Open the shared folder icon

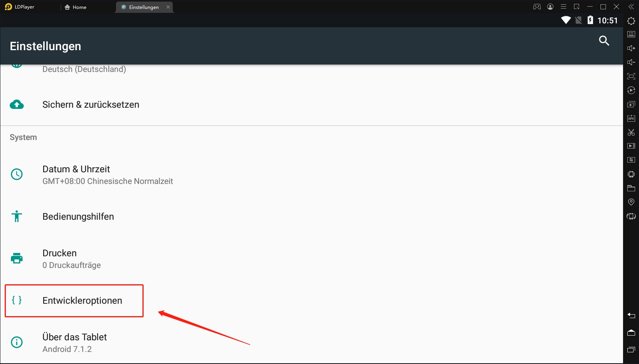pyautogui.click(x=631, y=188)
